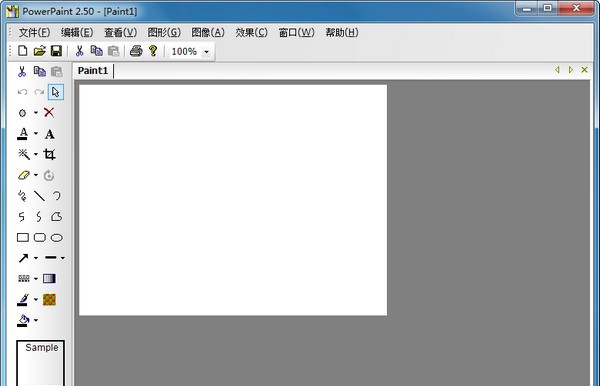Click the gradient fill icon

[x=49, y=279]
